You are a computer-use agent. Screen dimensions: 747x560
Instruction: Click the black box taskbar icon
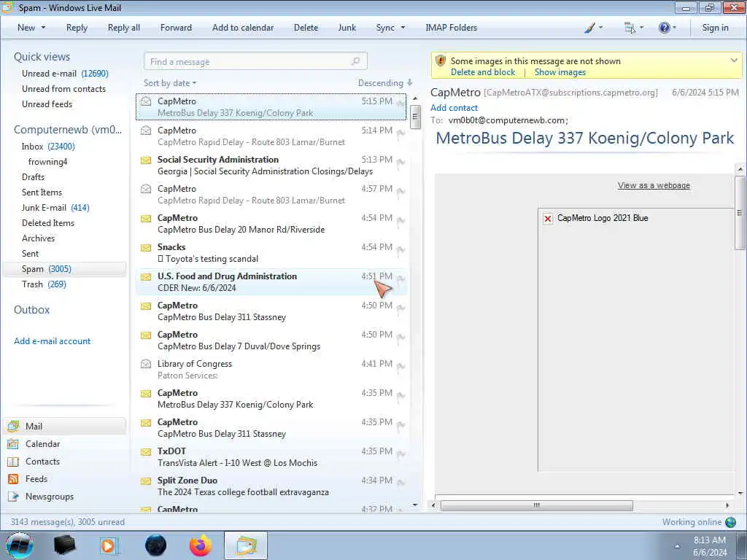[65, 545]
